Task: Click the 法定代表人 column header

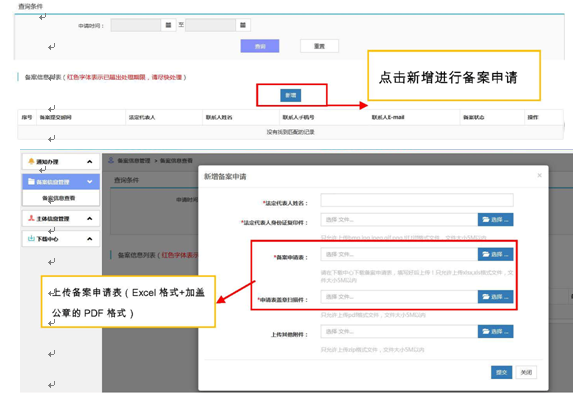Action: point(142,117)
